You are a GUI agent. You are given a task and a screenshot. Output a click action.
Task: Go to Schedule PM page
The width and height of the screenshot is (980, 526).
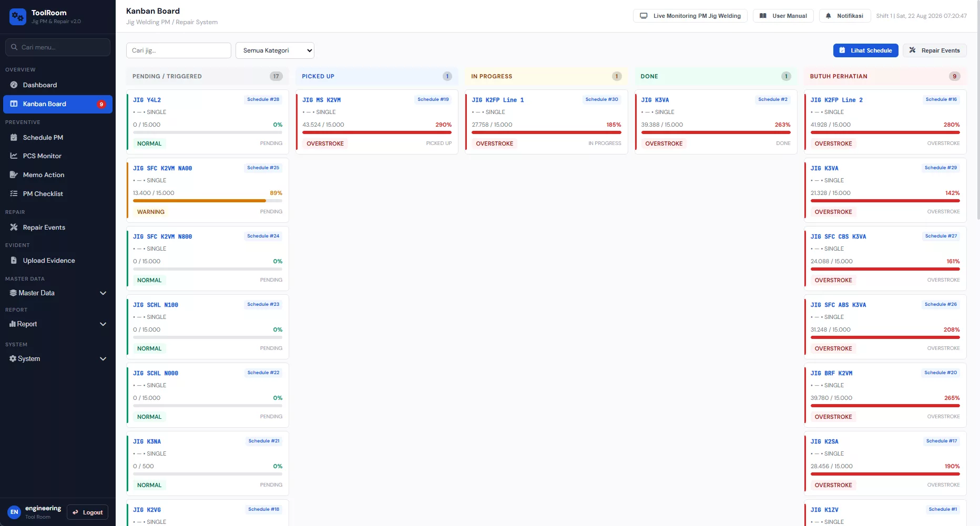[x=58, y=138]
